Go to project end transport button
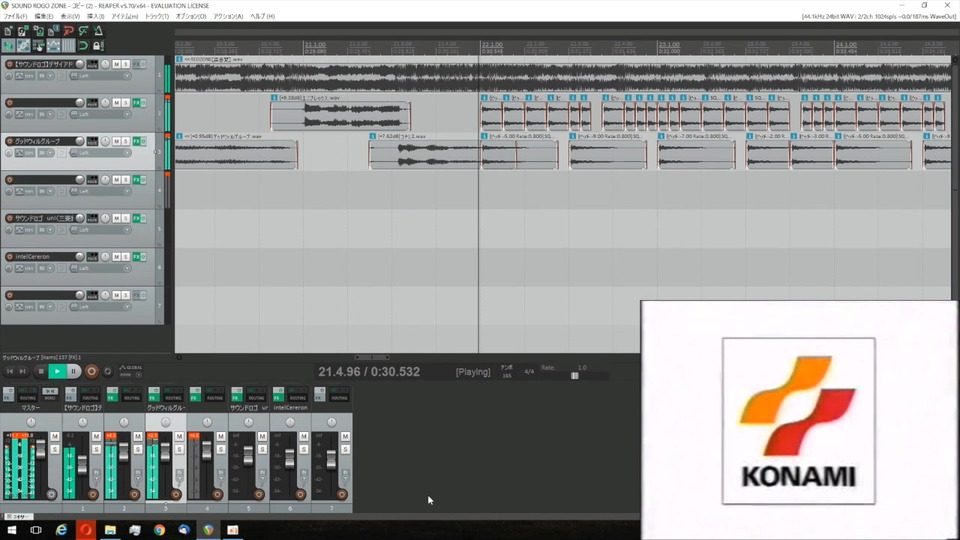 (23, 372)
